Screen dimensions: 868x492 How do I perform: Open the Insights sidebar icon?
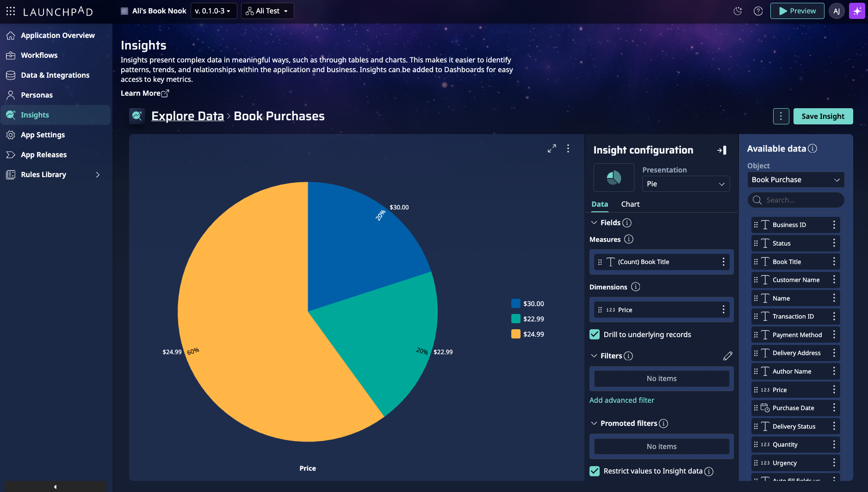[11, 115]
